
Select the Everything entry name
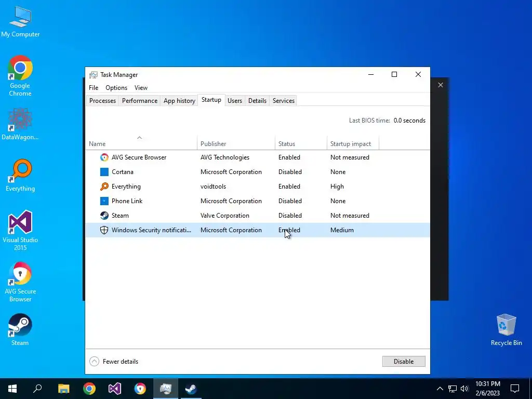[126, 187]
